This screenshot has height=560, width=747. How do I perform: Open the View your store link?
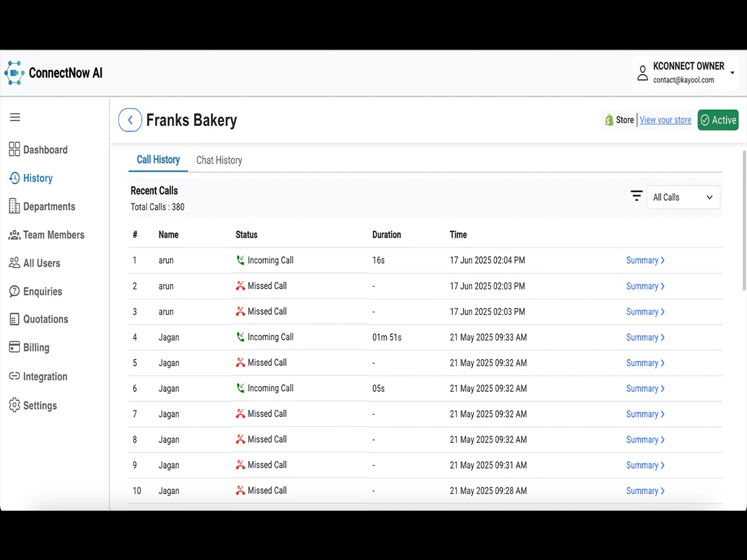(665, 120)
